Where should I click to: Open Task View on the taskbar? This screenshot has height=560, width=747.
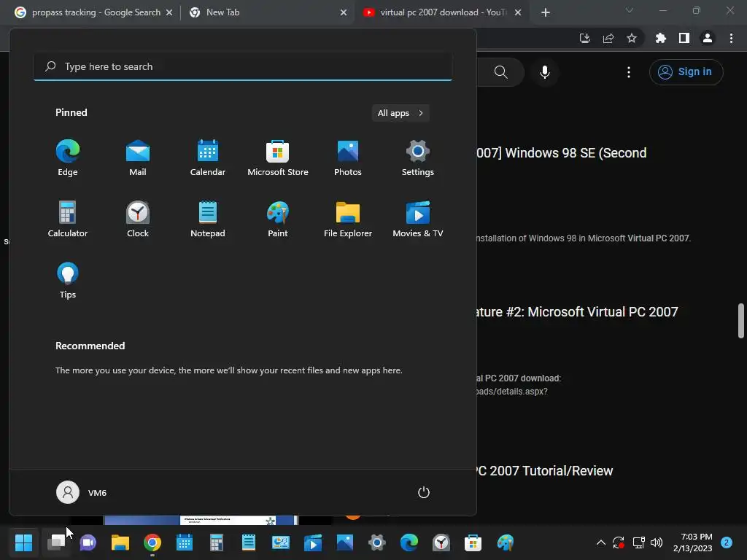tap(56, 542)
